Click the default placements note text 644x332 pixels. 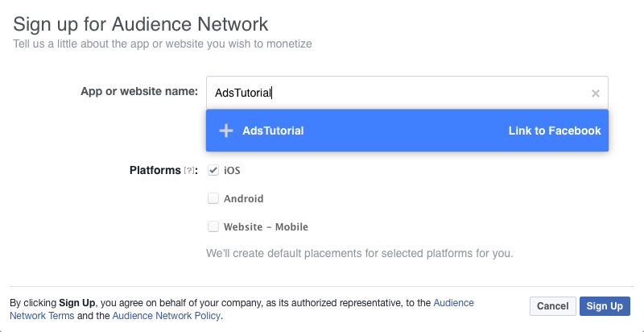pyautogui.click(x=359, y=253)
